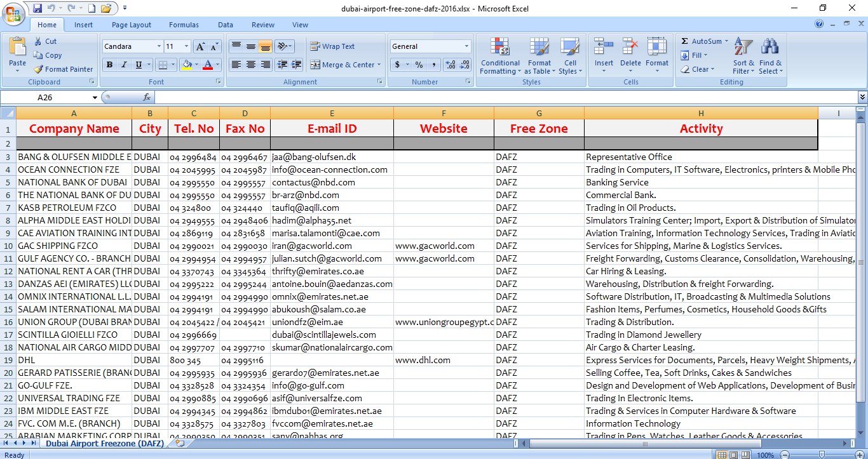
Task: Toggle Middle Align
Action: pos(250,46)
